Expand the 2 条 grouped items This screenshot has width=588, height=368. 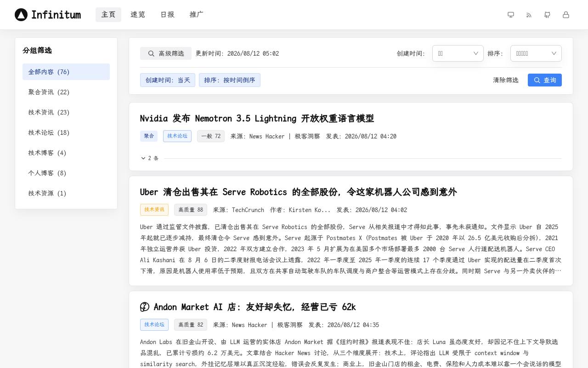click(150, 158)
